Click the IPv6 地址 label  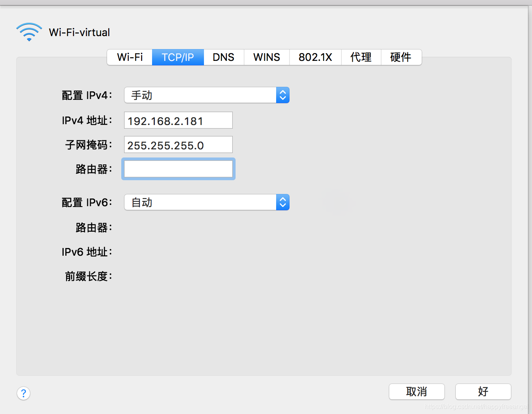click(87, 252)
